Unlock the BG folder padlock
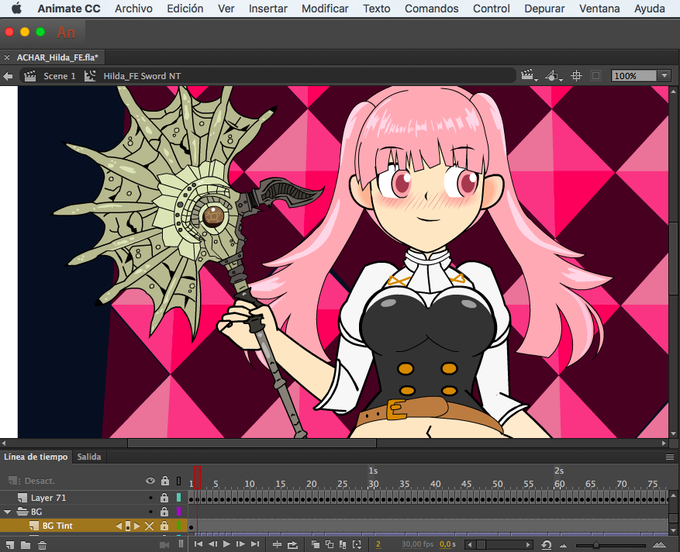Image resolution: width=680 pixels, height=552 pixels. 164,511
